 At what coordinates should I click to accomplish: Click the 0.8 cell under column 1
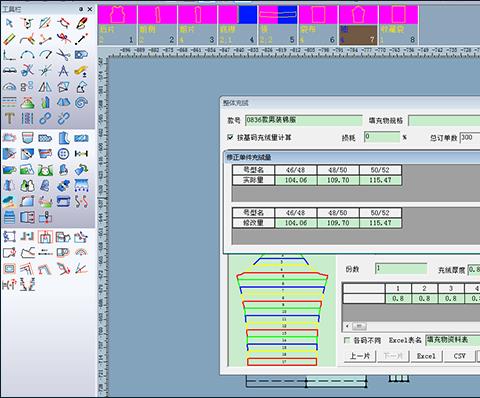pyautogui.click(x=398, y=299)
